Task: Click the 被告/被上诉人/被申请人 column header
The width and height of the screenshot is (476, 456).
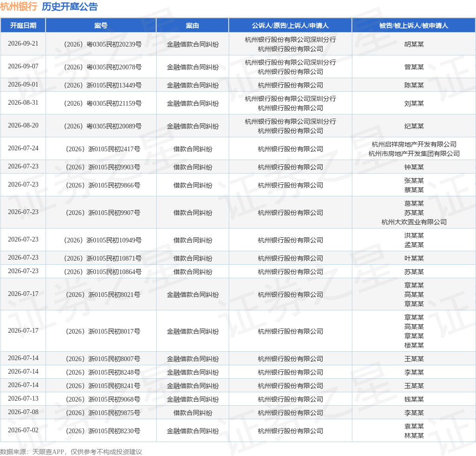Action: 414,26
